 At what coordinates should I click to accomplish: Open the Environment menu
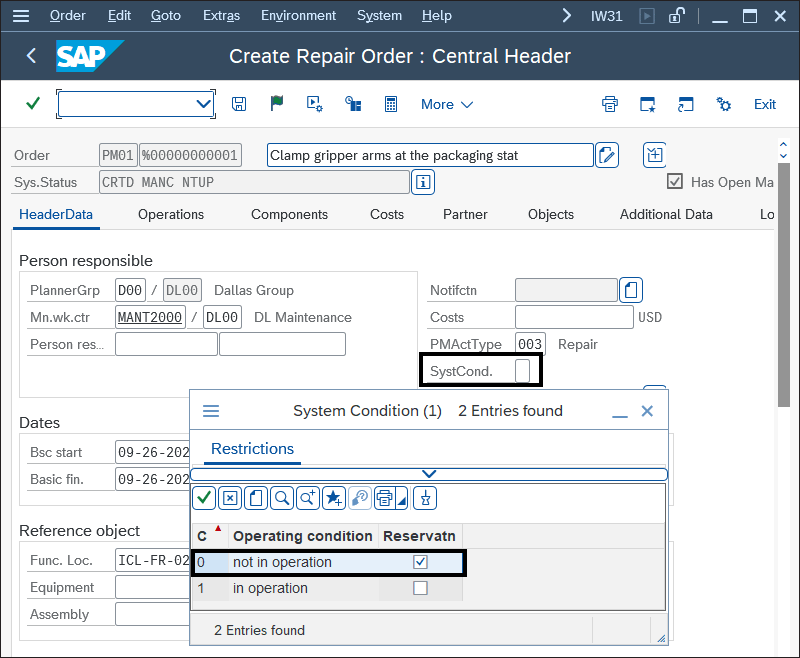click(298, 16)
